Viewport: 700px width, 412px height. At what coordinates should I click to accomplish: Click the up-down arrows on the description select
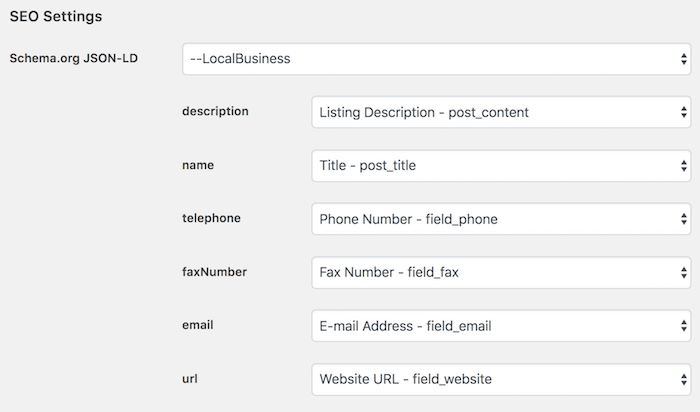pyautogui.click(x=683, y=112)
